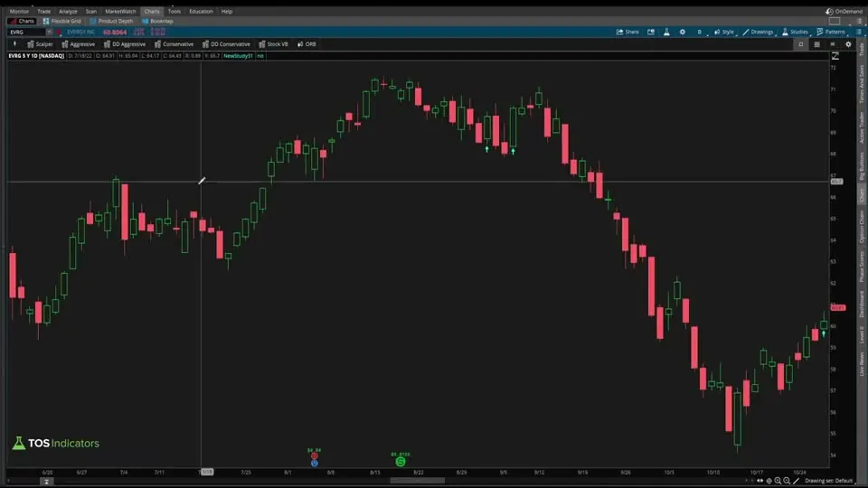The width and height of the screenshot is (868, 488).
Task: Apply the ORB study set
Action: [x=307, y=44]
